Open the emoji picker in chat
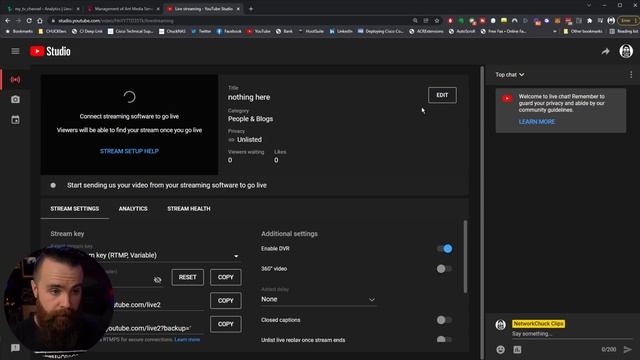Viewport: 640px width, 360px height. tap(500, 349)
